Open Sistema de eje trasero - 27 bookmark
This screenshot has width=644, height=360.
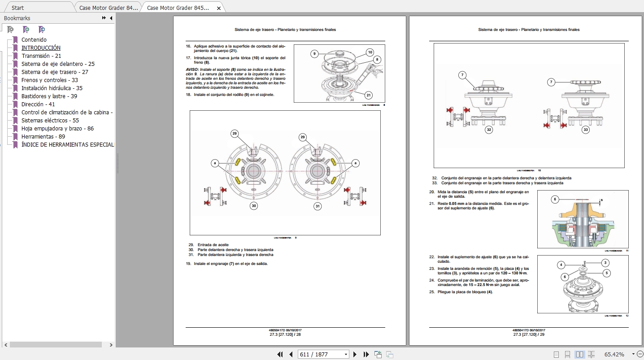55,72
